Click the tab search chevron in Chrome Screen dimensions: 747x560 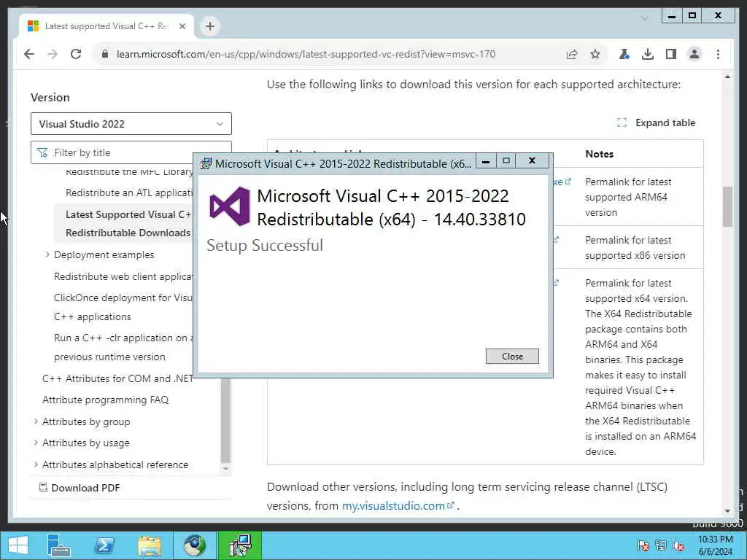[x=644, y=18]
